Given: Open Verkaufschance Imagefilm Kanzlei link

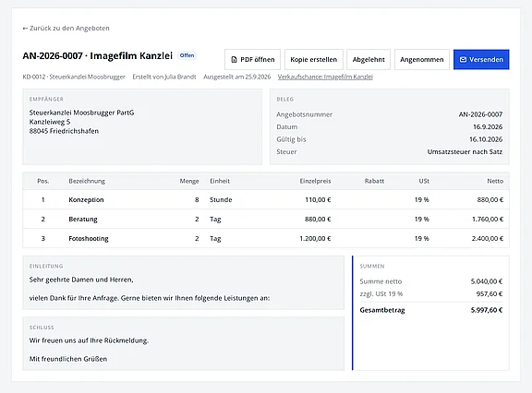Looking at the screenshot, I should tap(325, 77).
